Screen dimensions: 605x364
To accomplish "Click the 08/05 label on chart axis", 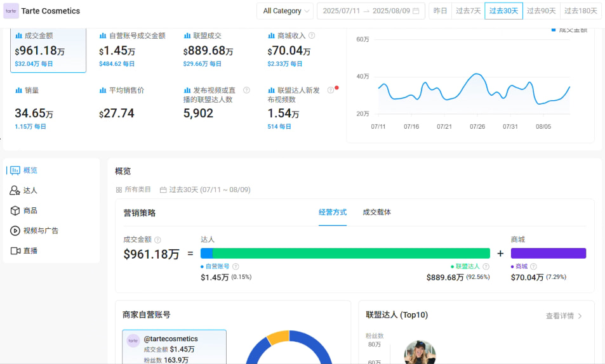I will tap(543, 126).
